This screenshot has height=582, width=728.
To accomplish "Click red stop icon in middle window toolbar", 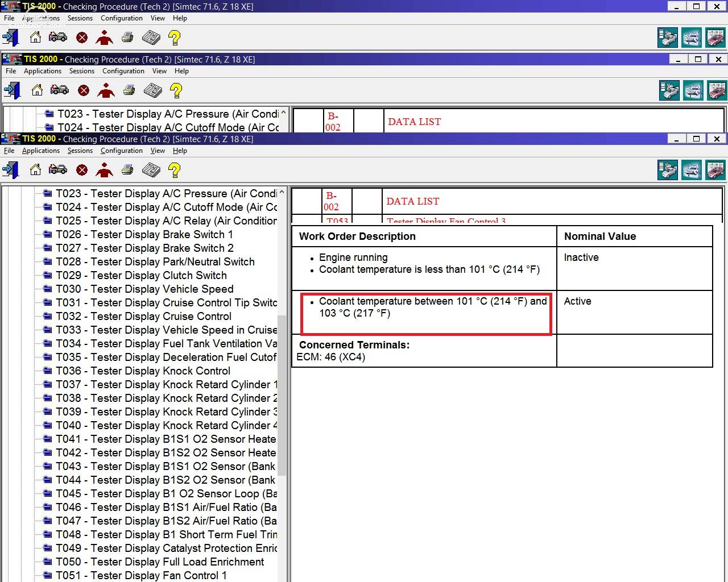I will point(84,90).
